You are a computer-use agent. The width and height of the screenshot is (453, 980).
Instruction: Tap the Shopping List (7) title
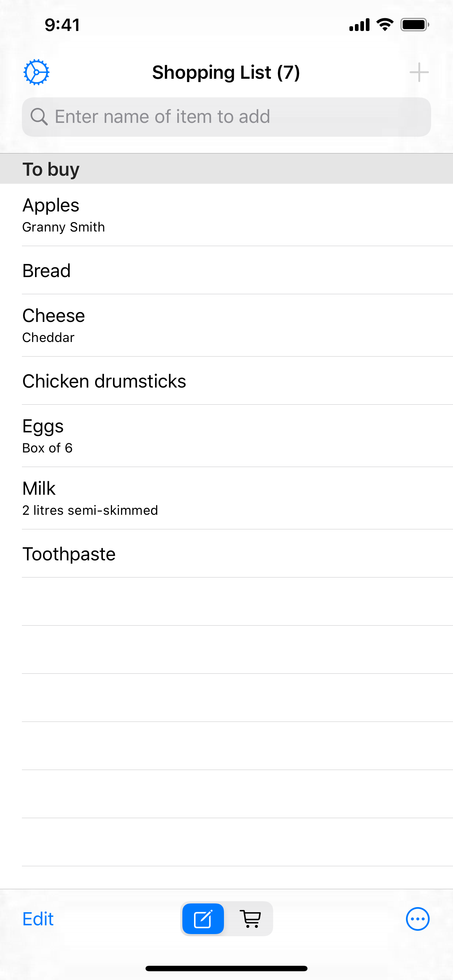(x=226, y=72)
